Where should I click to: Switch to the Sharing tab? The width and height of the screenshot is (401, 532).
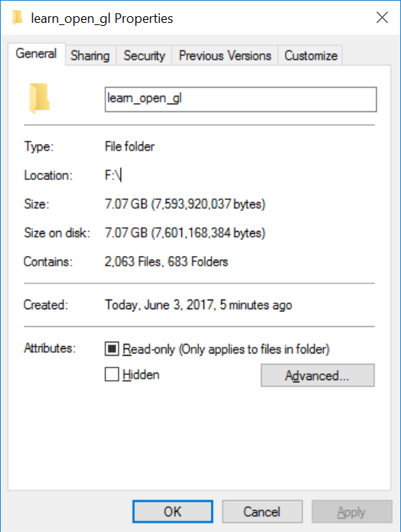(90, 55)
